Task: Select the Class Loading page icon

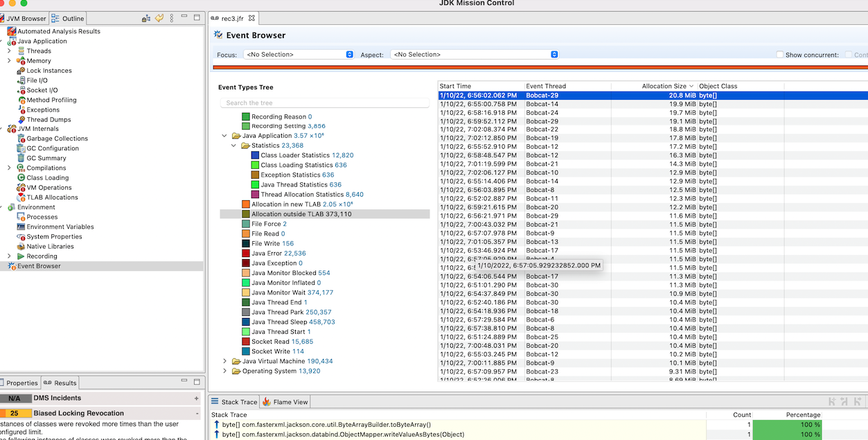Action: coord(21,177)
